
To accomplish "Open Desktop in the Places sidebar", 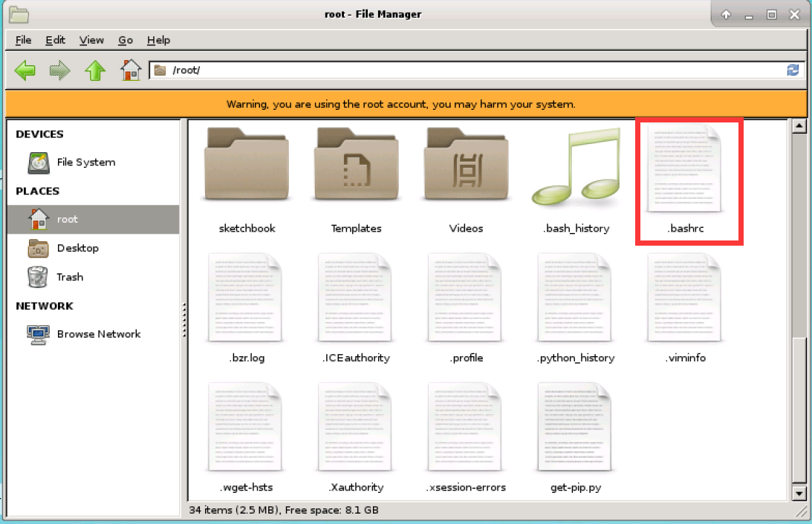I will [x=93, y=249].
